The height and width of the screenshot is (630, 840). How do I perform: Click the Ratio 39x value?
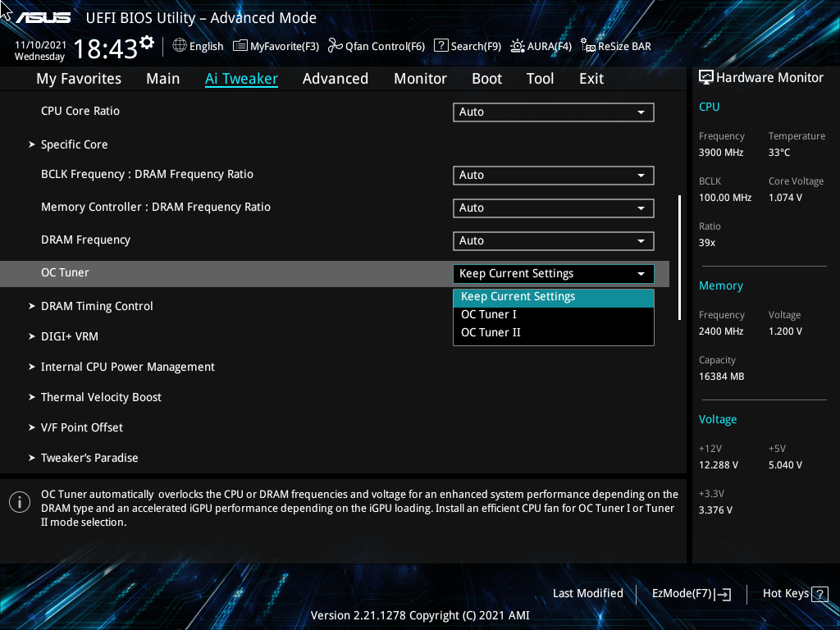(x=706, y=243)
